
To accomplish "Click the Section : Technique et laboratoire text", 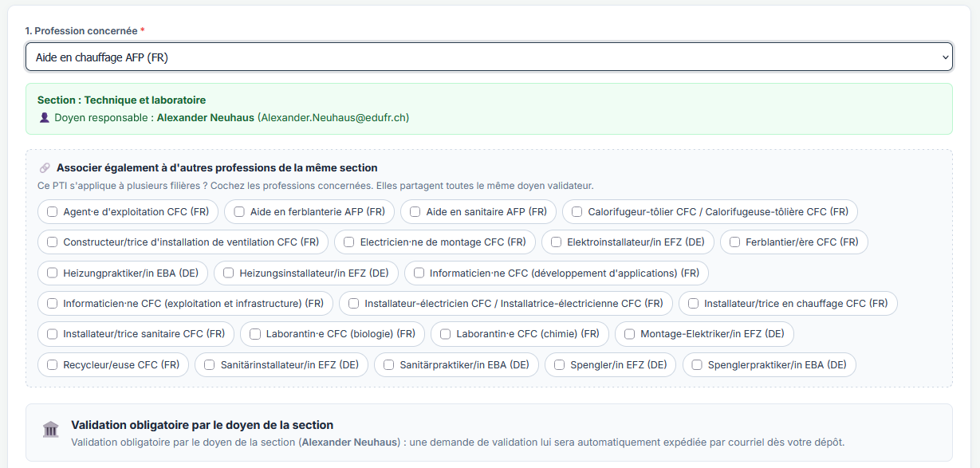I will 122,100.
